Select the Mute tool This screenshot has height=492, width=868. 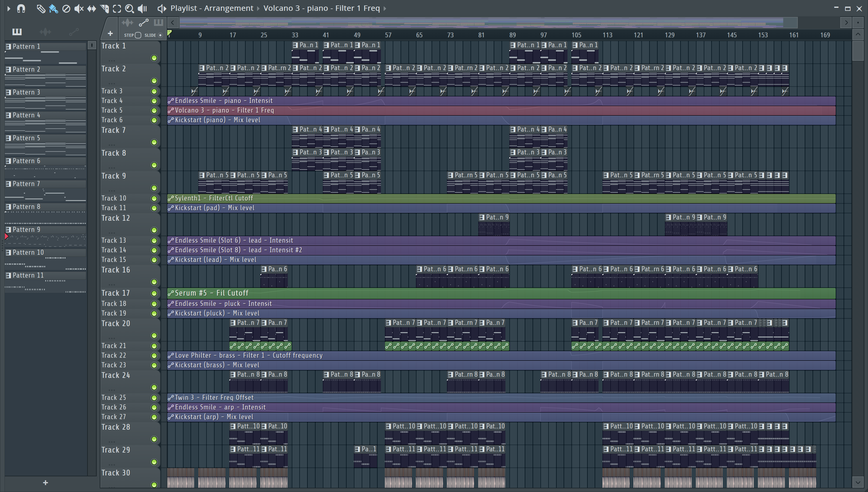pyautogui.click(x=79, y=8)
